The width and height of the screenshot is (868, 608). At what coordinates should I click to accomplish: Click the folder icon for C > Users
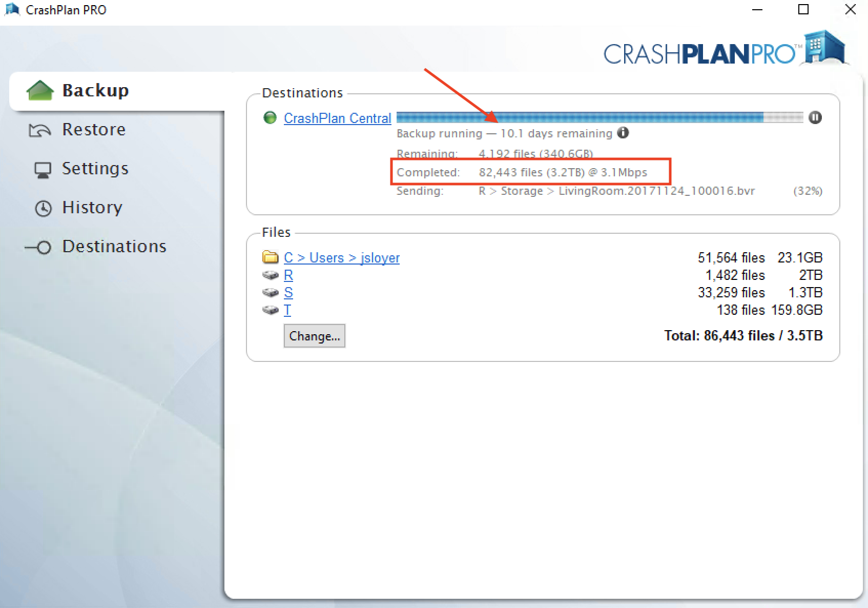(270, 256)
